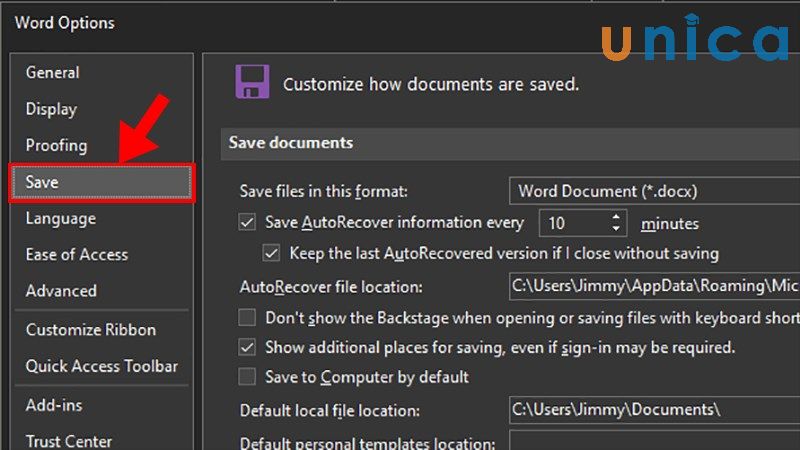Click the purple floppy disk save icon

tap(252, 81)
